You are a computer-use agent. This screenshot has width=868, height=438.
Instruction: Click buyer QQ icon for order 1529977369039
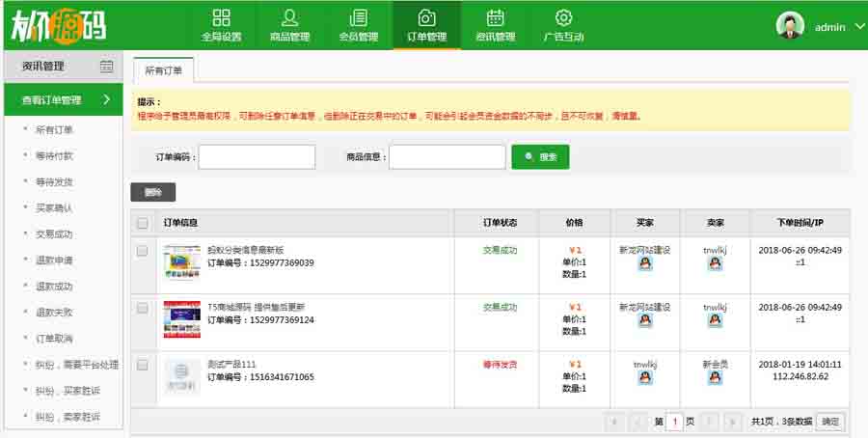645,263
